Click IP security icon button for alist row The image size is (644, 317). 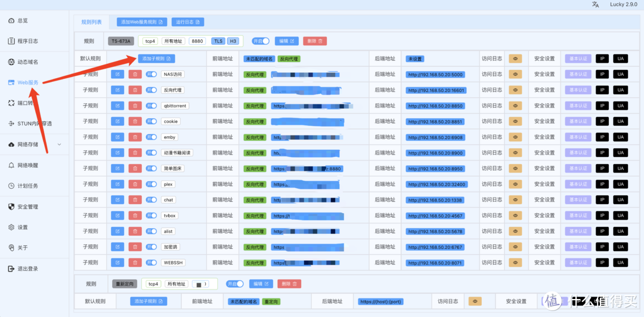click(x=602, y=231)
